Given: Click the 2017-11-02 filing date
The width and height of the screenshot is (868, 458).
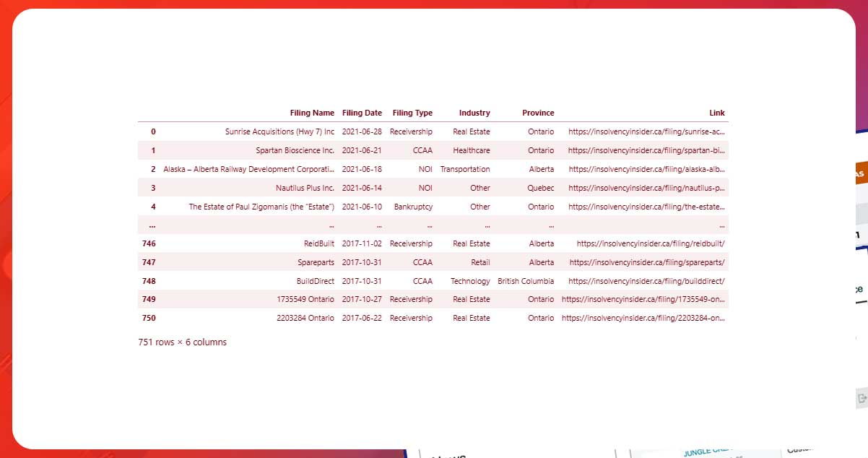Looking at the screenshot, I should (x=362, y=243).
